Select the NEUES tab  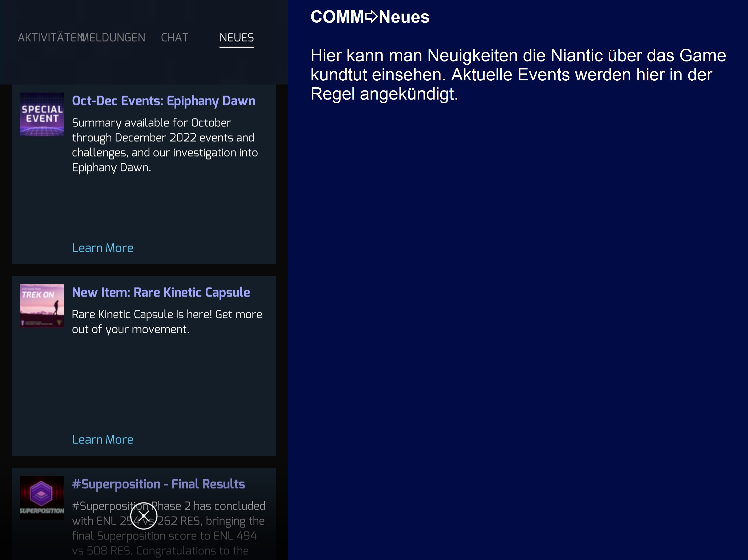237,38
